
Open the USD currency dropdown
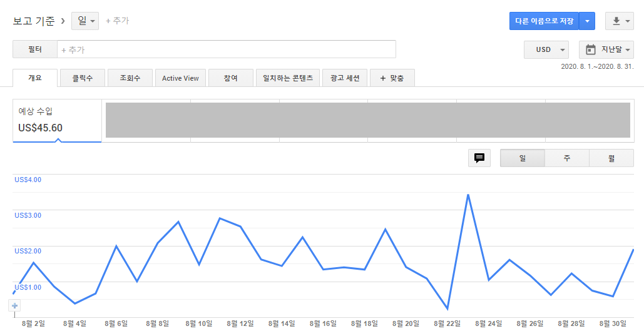[x=546, y=49]
